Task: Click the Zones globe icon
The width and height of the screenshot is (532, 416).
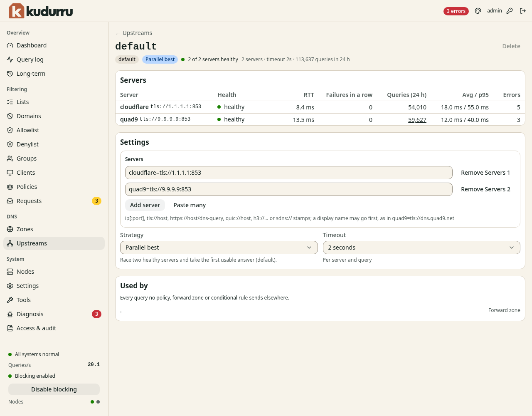Action: coord(10,229)
